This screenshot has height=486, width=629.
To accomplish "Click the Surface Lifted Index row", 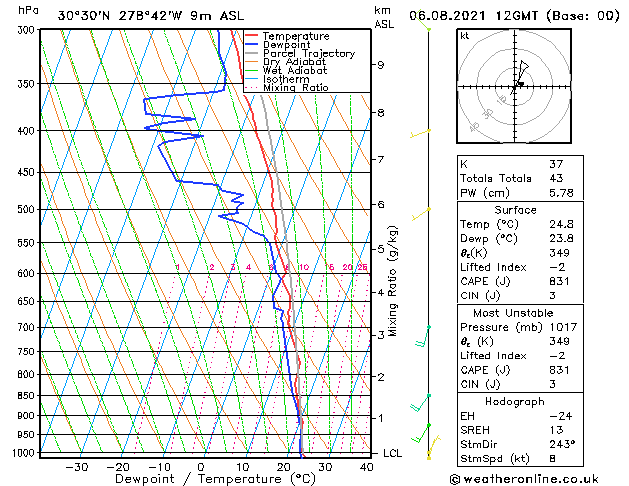I will pos(520,267).
